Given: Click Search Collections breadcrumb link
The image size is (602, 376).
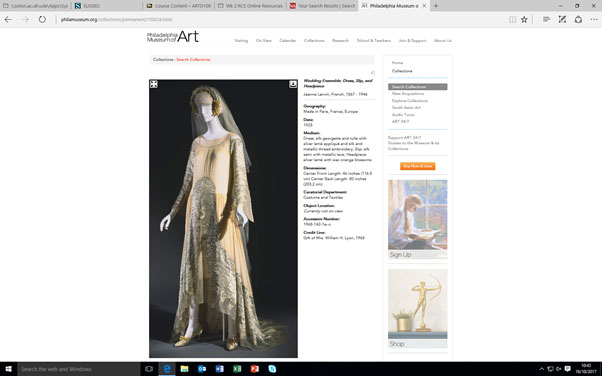Looking at the screenshot, I should pos(193,60).
